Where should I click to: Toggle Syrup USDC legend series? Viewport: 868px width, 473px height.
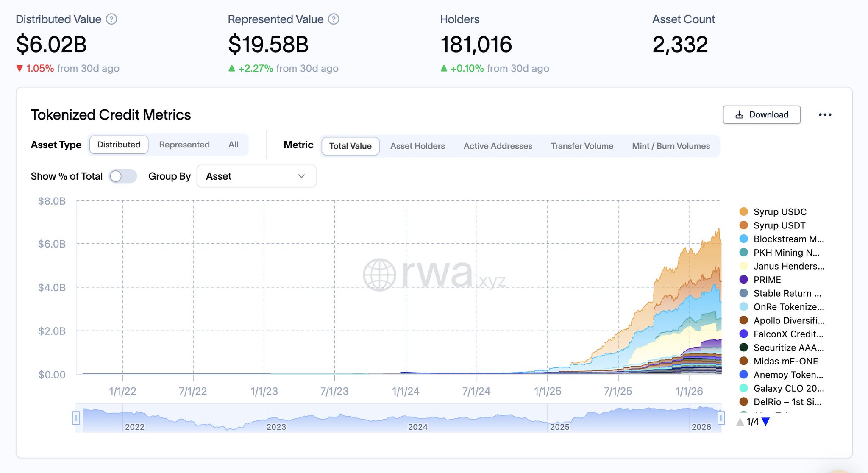[x=780, y=212]
